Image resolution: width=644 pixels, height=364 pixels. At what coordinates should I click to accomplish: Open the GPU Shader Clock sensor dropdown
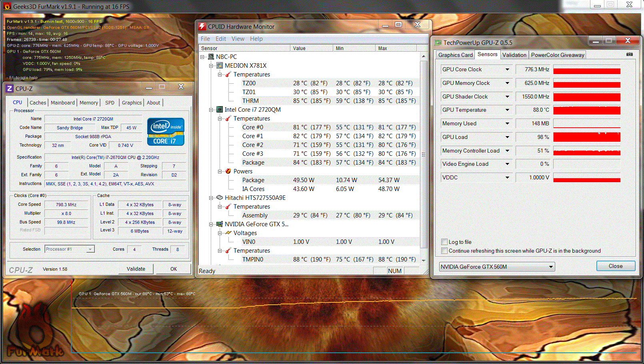click(x=507, y=97)
